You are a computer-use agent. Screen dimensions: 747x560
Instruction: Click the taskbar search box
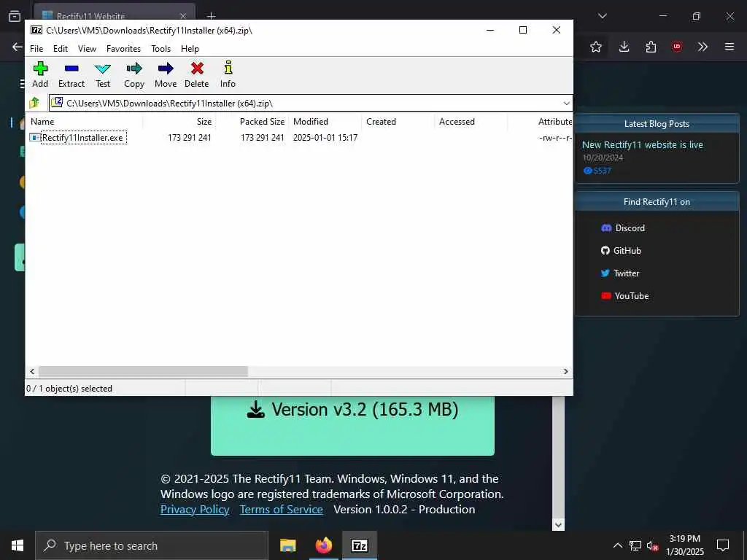pyautogui.click(x=152, y=545)
